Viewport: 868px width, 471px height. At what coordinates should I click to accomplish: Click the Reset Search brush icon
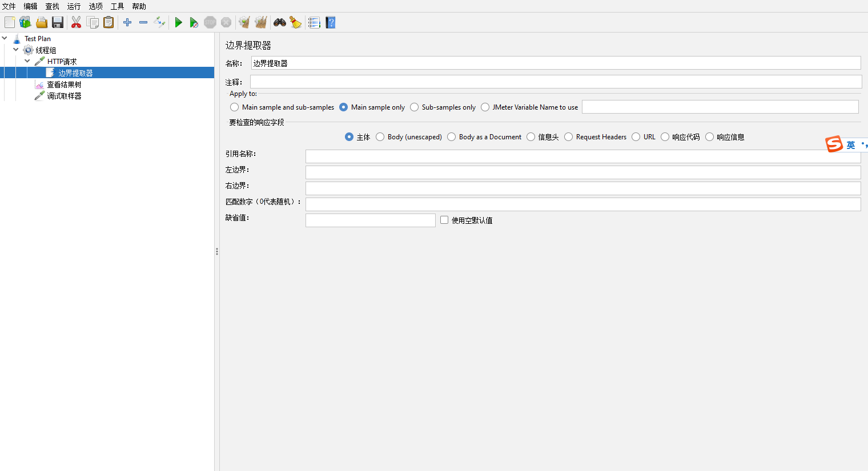295,22
